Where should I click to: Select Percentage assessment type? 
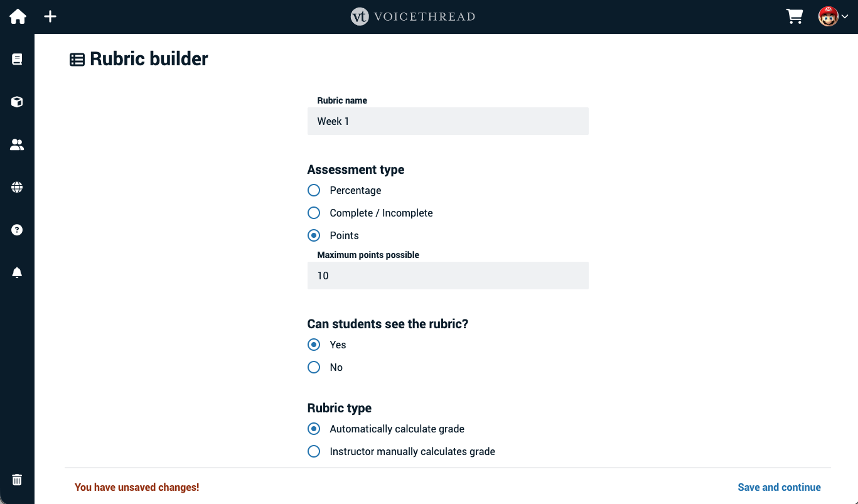point(313,190)
